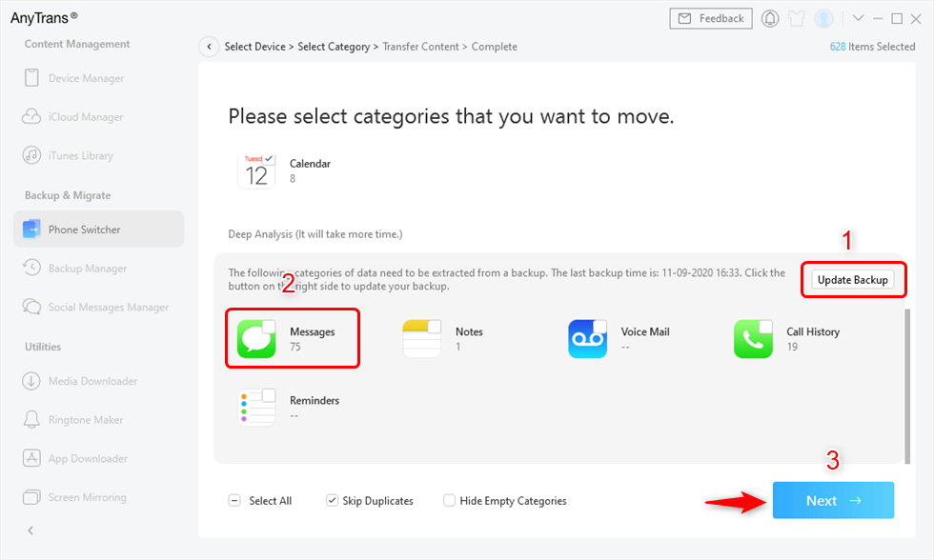Open iTunes Library section

[80, 155]
